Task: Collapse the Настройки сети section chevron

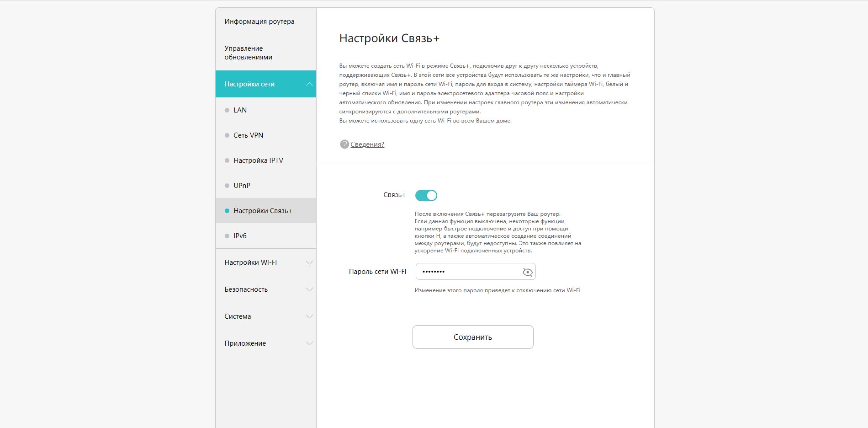Action: tap(309, 84)
